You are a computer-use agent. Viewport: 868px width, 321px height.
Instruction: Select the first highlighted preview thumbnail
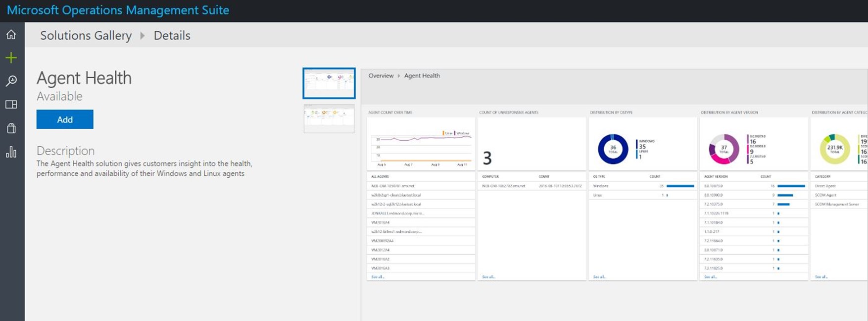[329, 83]
